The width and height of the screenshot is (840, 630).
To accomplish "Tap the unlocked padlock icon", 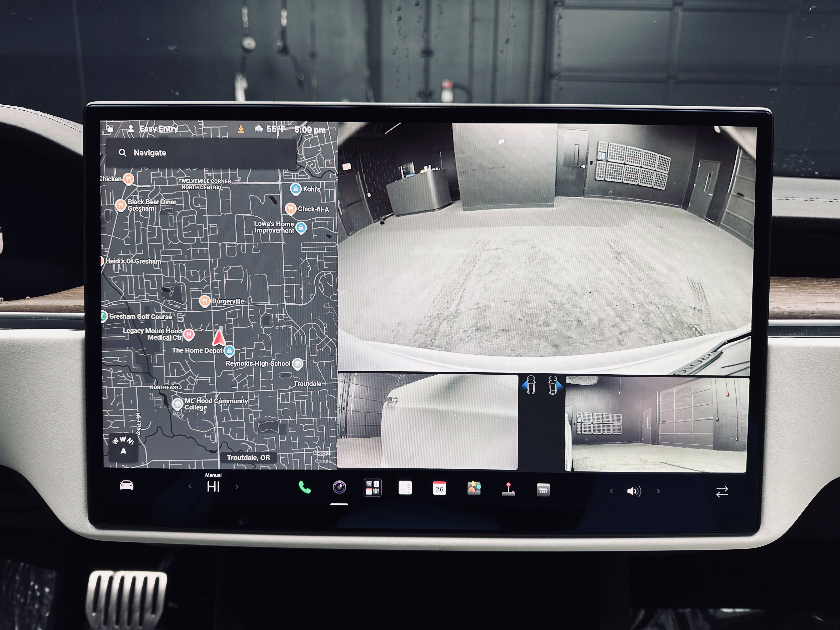I will [110, 128].
